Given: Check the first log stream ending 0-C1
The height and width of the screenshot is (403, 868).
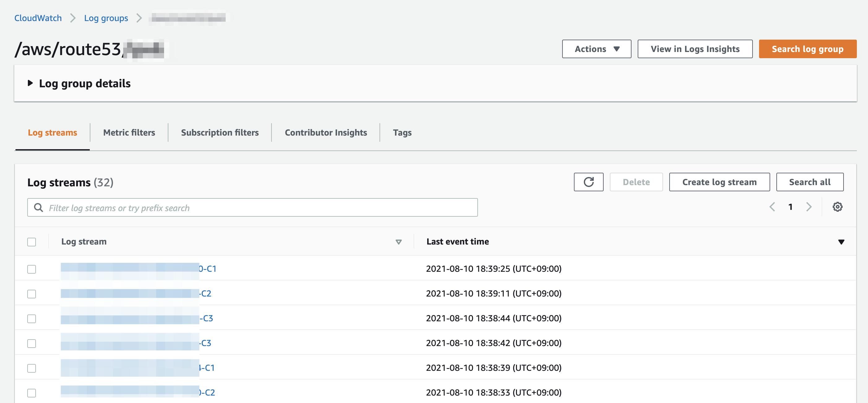Looking at the screenshot, I should tap(32, 269).
